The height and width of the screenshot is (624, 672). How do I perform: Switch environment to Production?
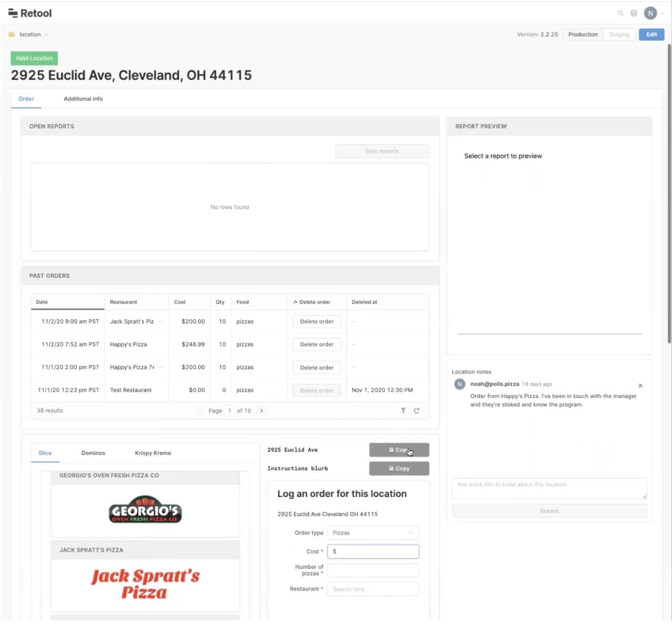click(x=582, y=35)
